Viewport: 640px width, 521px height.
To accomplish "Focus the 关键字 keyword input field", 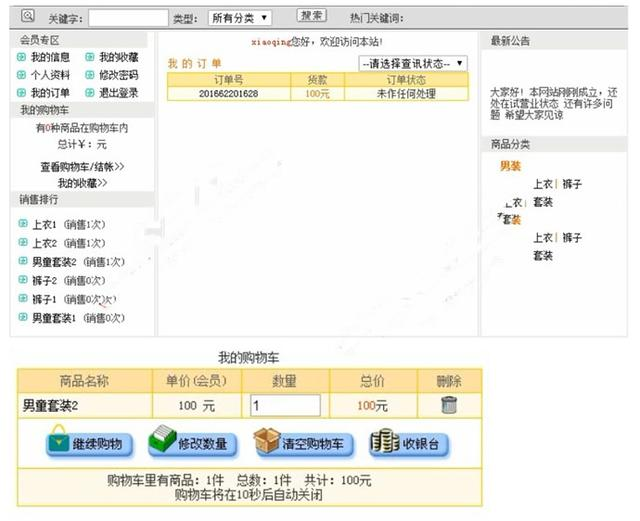I will click(x=128, y=18).
